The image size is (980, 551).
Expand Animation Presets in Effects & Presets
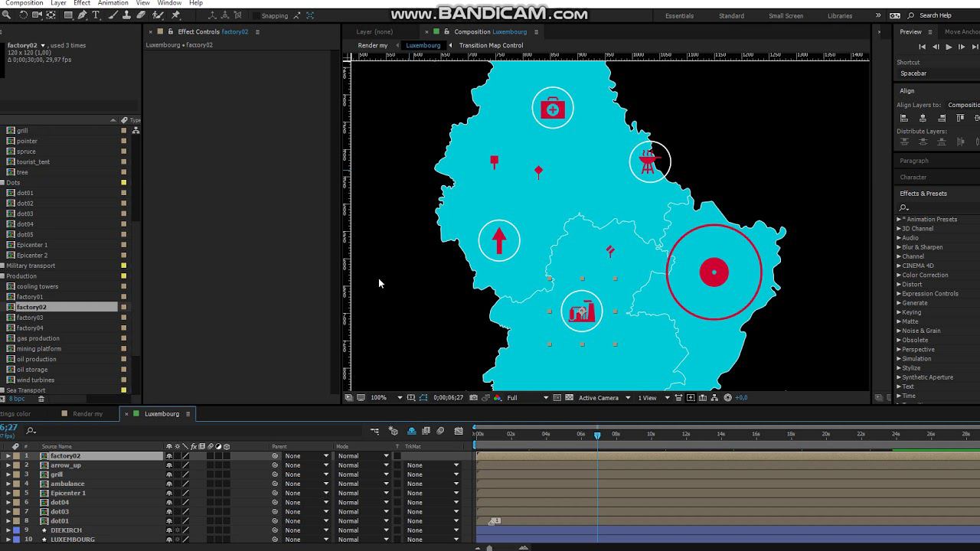coord(899,220)
